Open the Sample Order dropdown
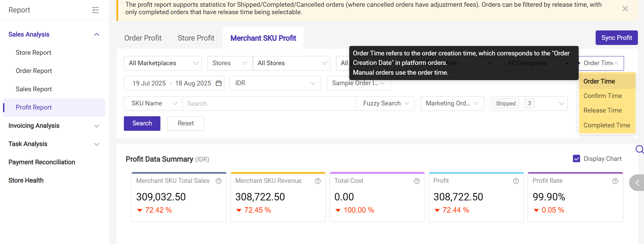Image resolution: width=644 pixels, height=244 pixels. click(x=359, y=83)
